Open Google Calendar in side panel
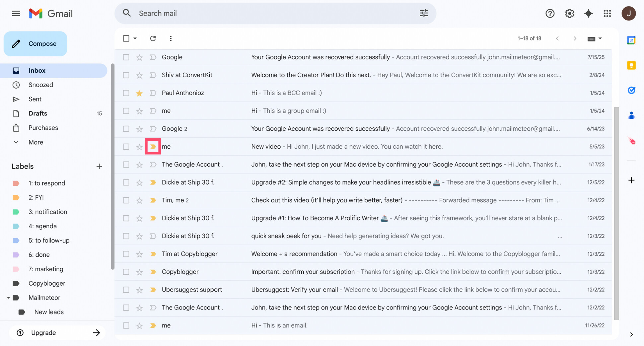 631,40
